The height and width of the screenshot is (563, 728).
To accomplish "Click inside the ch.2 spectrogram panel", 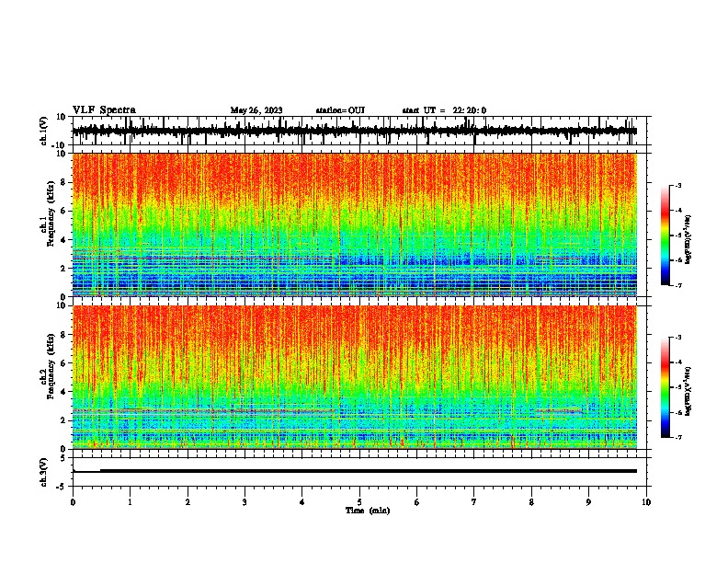I will click(355, 377).
